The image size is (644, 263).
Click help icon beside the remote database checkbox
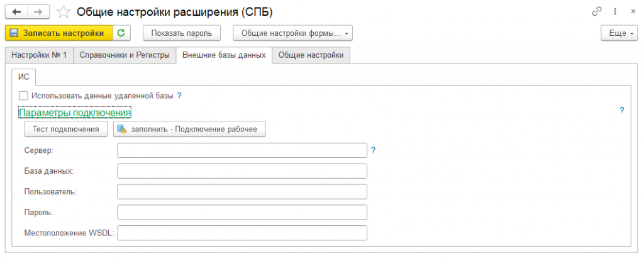[x=179, y=96]
